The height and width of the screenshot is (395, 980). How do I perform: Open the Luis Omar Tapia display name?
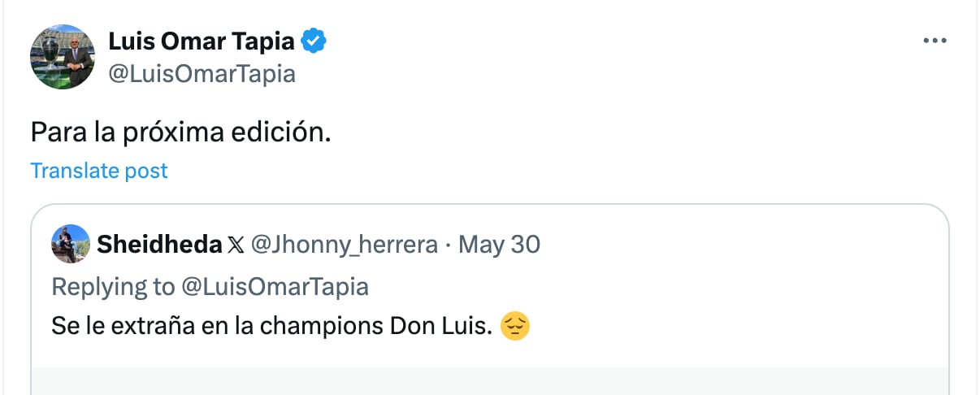click(202, 40)
